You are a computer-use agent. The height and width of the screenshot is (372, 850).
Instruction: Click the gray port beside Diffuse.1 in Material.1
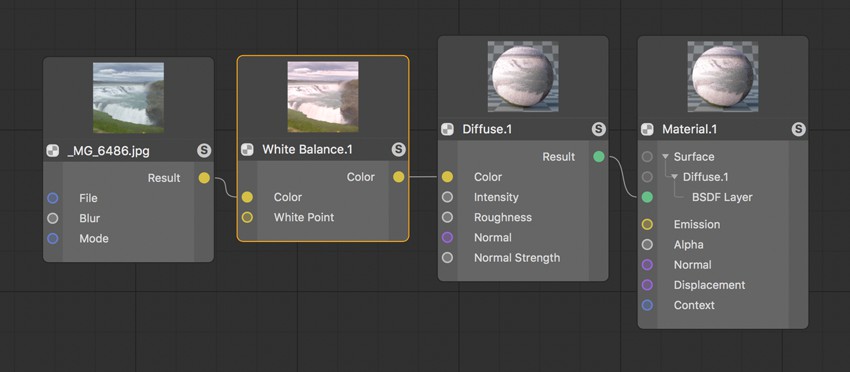tap(647, 177)
